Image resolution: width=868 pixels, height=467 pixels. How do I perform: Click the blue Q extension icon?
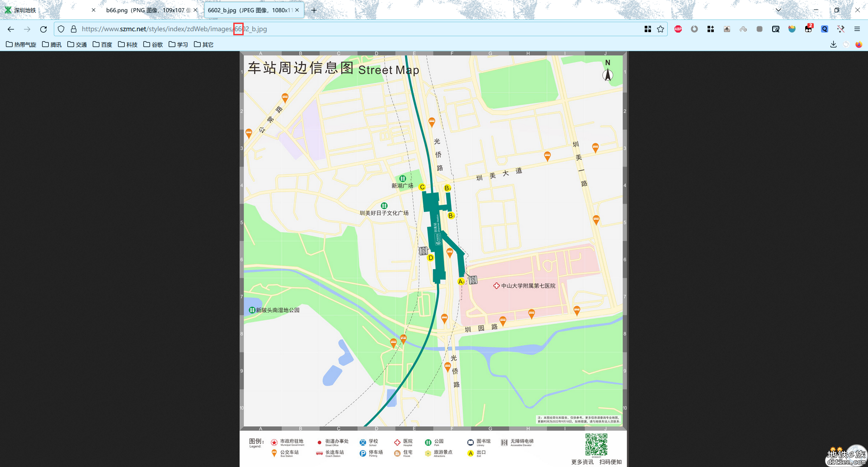tap(825, 29)
